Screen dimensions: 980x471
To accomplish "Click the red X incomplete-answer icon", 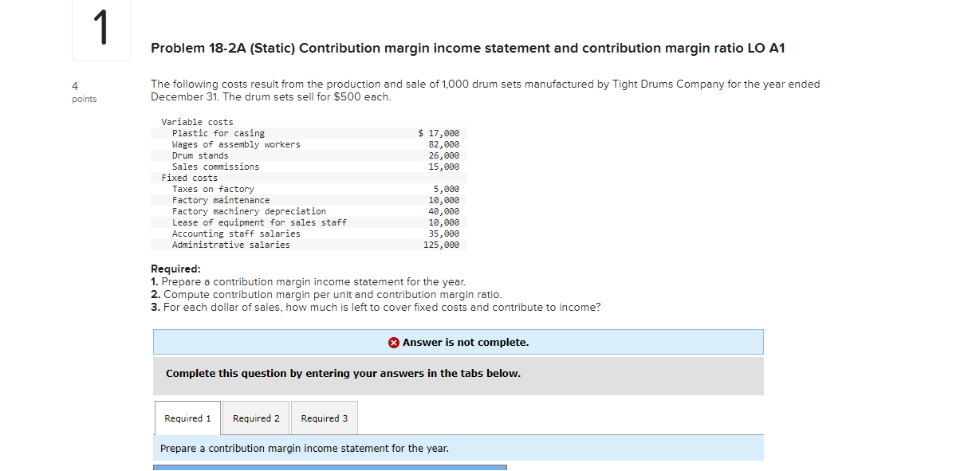I will (394, 343).
